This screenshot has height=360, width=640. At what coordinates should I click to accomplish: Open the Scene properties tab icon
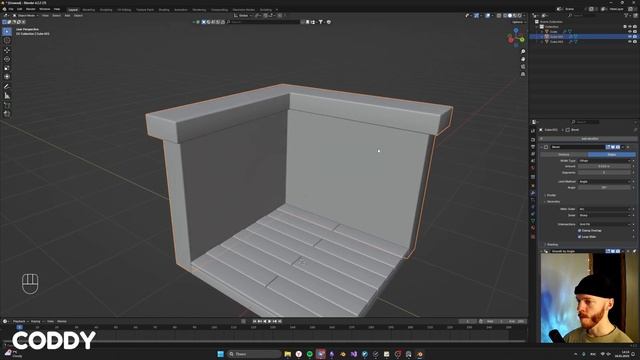533,162
